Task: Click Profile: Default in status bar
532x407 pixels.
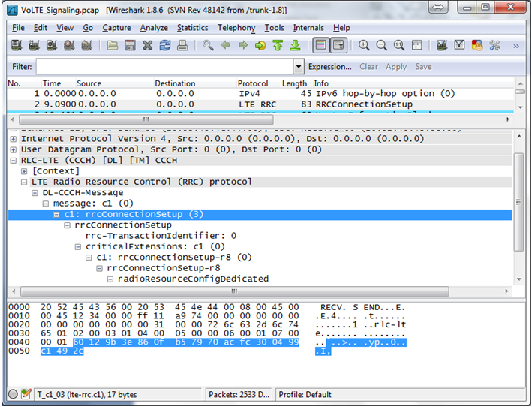Action: click(x=305, y=394)
